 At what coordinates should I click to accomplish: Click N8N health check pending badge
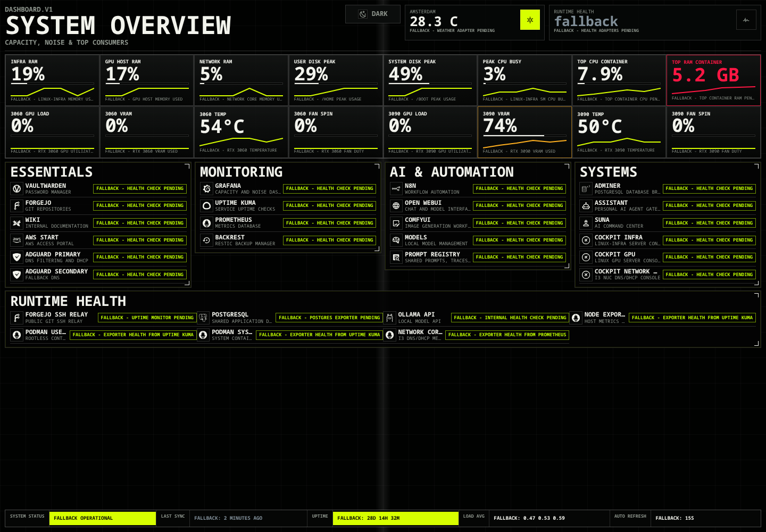tap(519, 188)
